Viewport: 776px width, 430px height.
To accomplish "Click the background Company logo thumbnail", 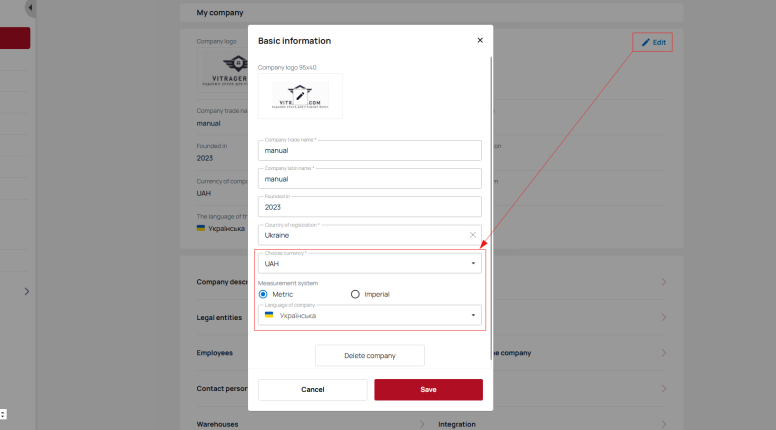I will [x=223, y=70].
